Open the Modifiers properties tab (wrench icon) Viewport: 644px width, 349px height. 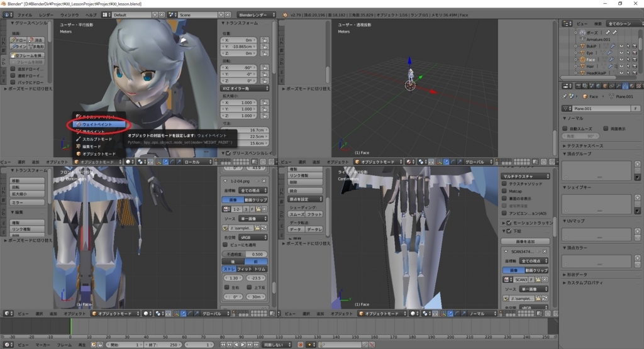click(x=618, y=86)
